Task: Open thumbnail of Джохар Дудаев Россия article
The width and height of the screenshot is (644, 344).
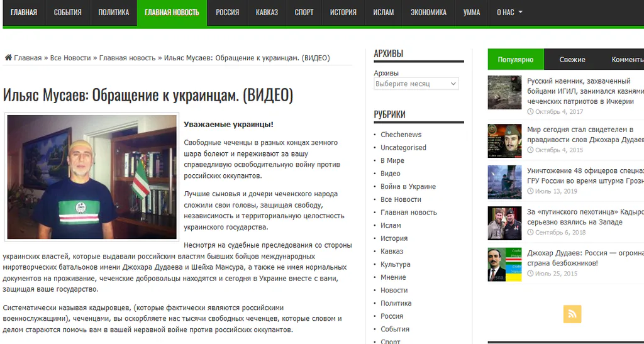Action: point(504,264)
